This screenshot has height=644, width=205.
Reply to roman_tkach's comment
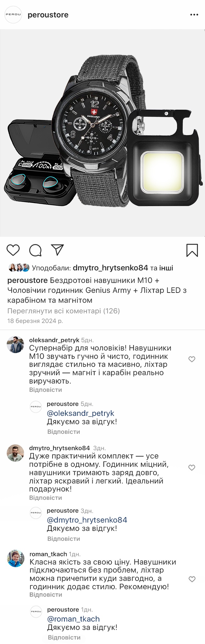tap(46, 595)
